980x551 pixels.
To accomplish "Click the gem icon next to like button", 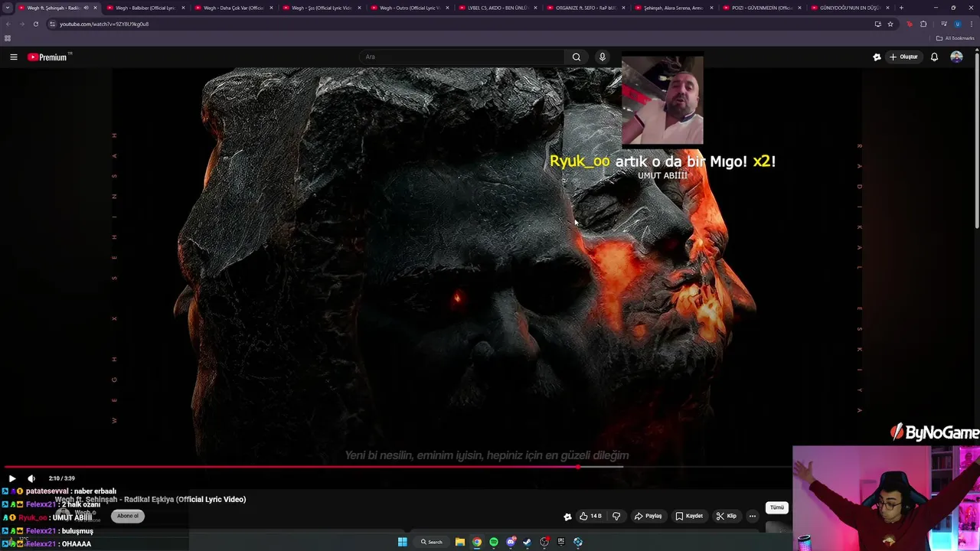I will pyautogui.click(x=567, y=517).
